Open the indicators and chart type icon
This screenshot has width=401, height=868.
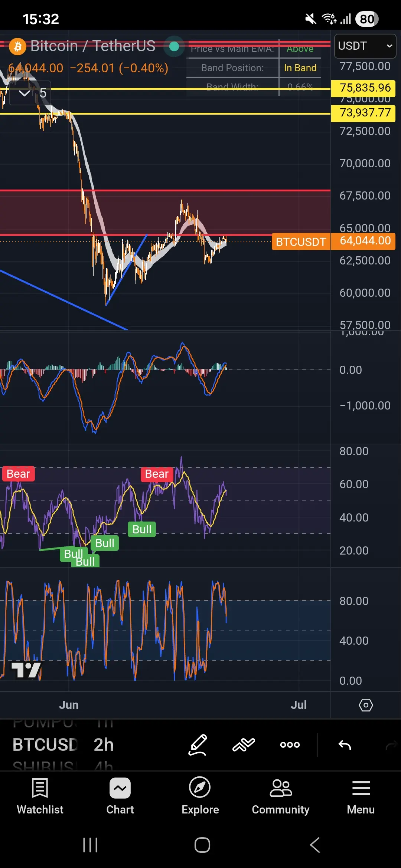pyautogui.click(x=244, y=744)
